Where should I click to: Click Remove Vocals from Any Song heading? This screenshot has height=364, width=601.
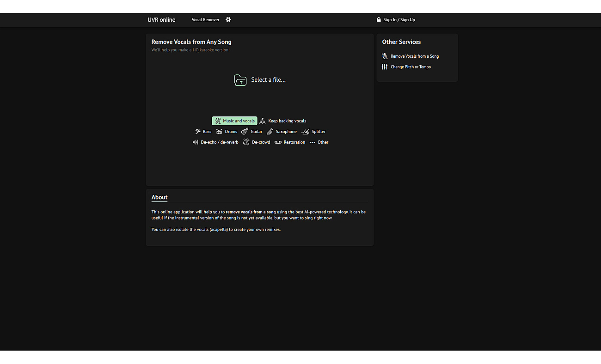tap(191, 42)
